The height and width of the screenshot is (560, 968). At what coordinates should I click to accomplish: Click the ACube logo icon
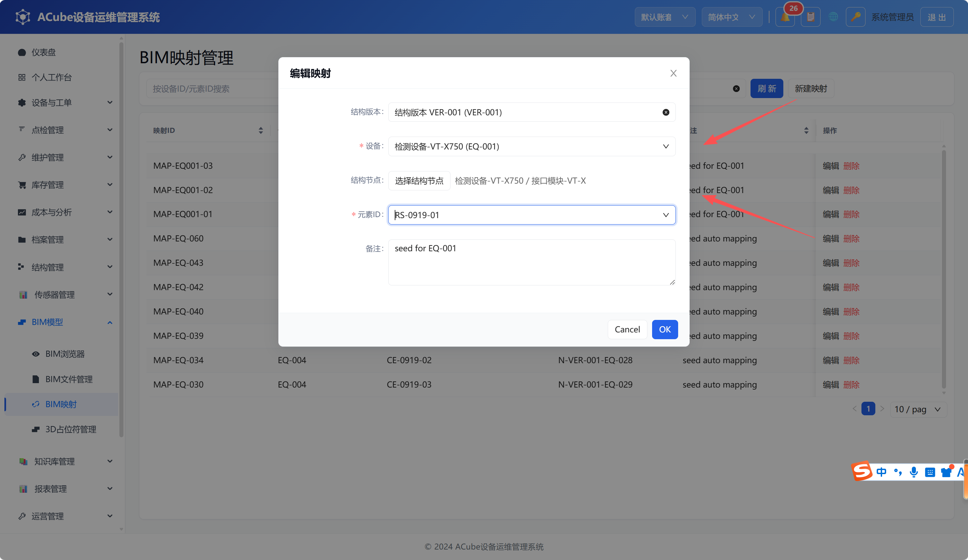[x=23, y=17]
